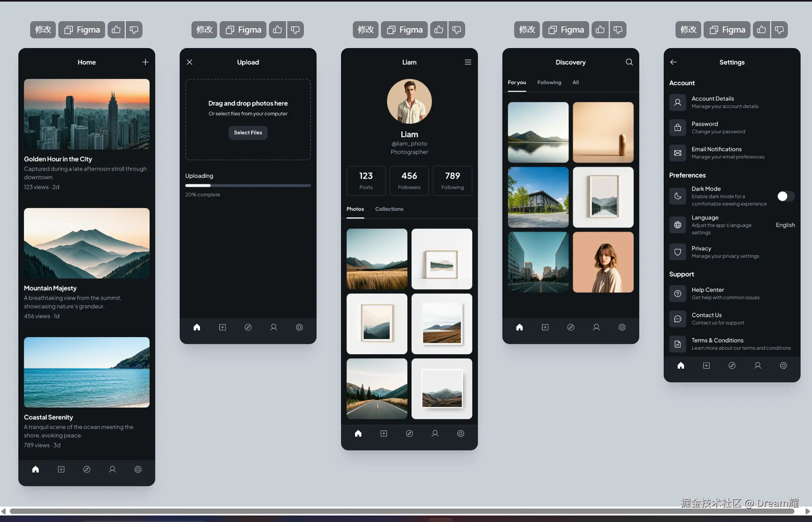Screen dimensions: 812x522
Task: Click scrollbar right arrow
Action: point(807,511)
